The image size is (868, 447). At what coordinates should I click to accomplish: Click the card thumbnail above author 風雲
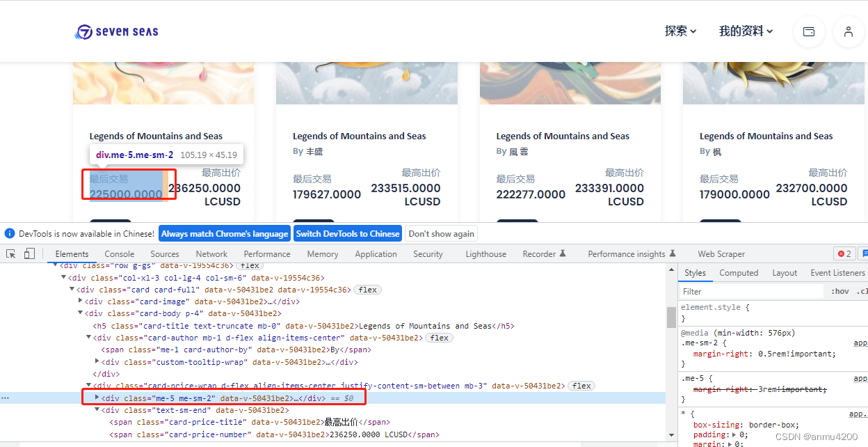[x=570, y=83]
